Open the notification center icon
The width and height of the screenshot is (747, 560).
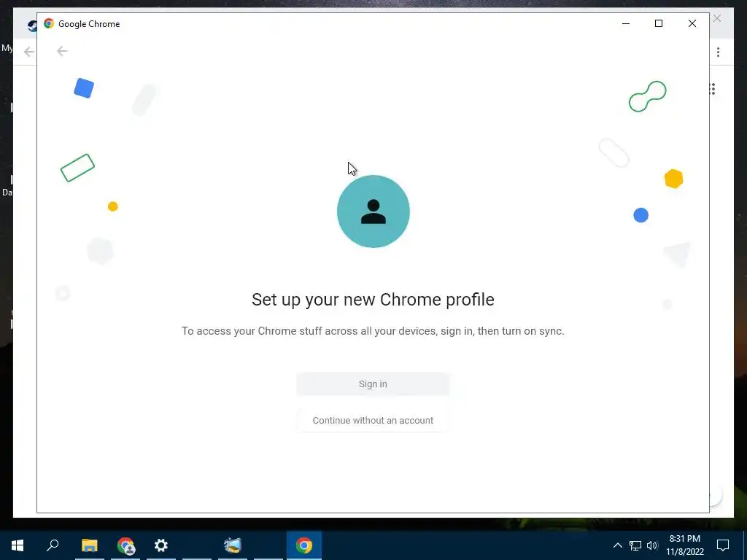point(723,545)
